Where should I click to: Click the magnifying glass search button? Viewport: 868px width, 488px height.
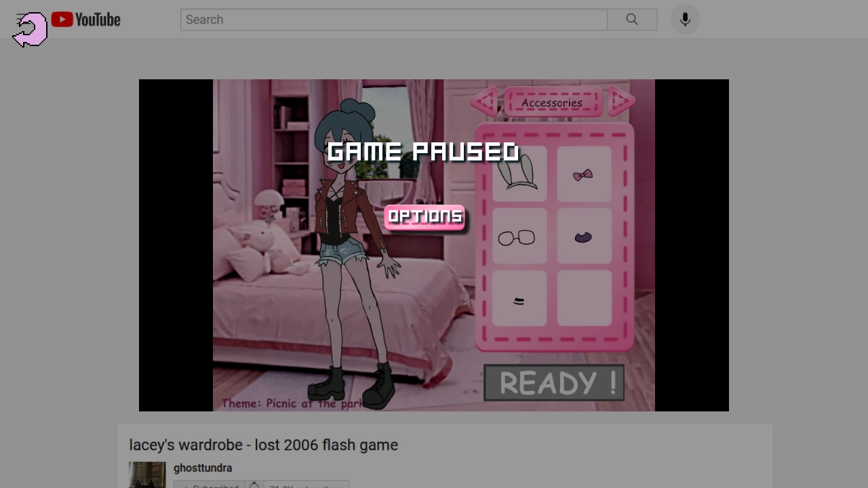(x=632, y=20)
